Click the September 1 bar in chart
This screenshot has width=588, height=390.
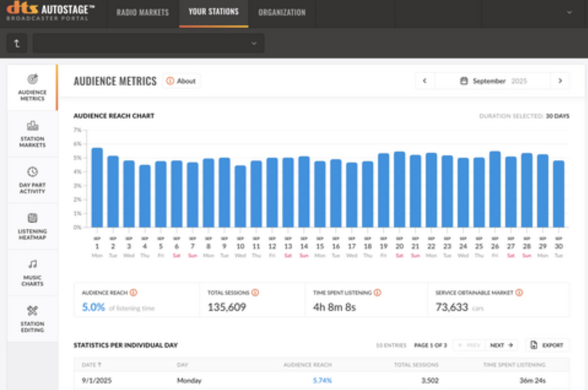97,188
